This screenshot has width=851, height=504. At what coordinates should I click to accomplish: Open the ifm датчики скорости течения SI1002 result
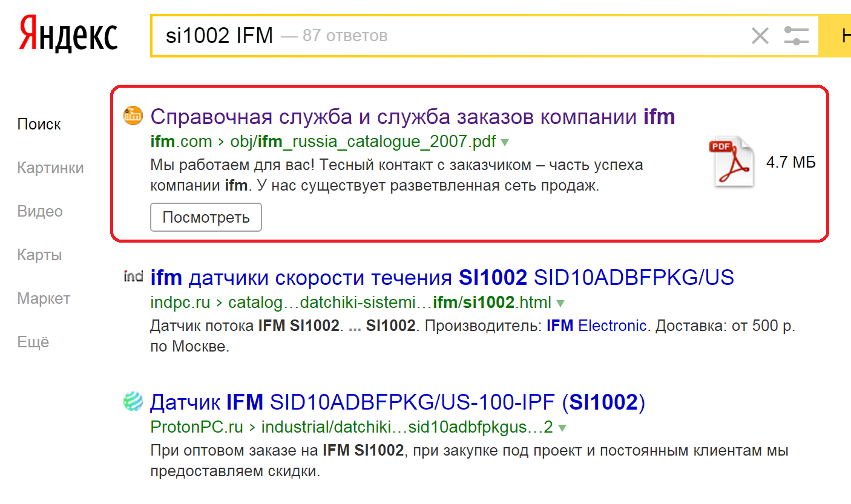pyautogui.click(x=442, y=278)
